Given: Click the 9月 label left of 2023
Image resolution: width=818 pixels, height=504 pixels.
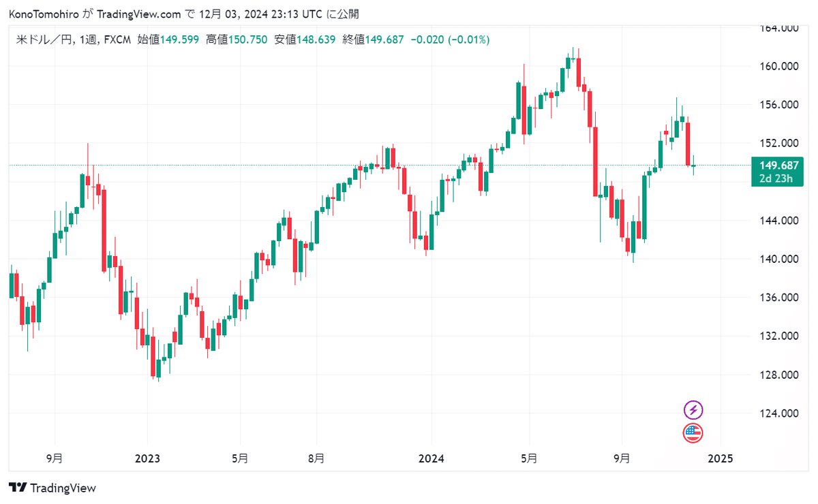Looking at the screenshot, I should click(55, 458).
